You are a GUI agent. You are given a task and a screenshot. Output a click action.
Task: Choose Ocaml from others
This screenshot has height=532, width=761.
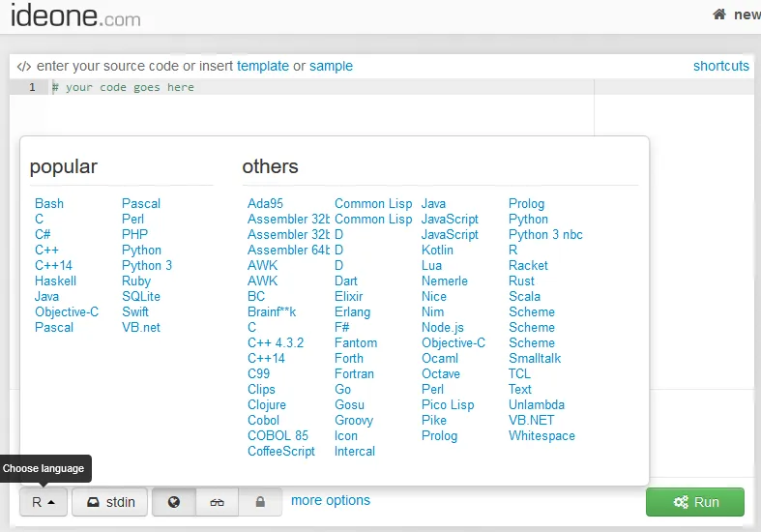(x=440, y=359)
